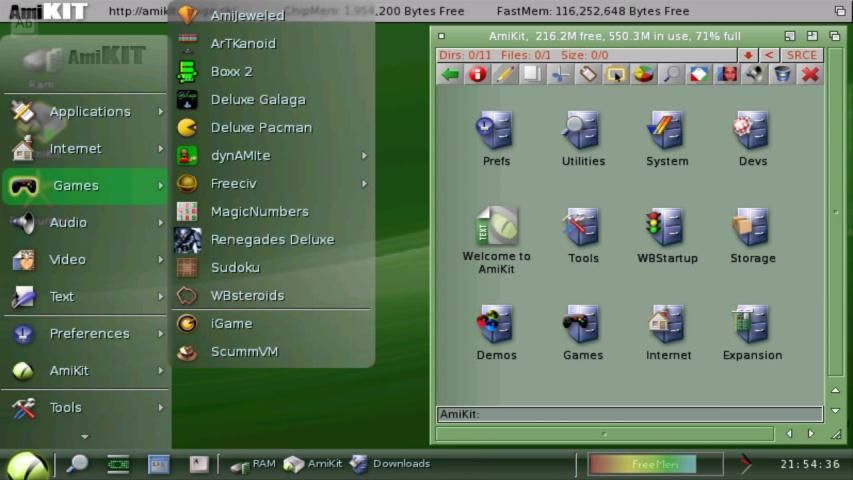Click the parent directory '<' button
This screenshot has width=853, height=480.
(x=769, y=55)
